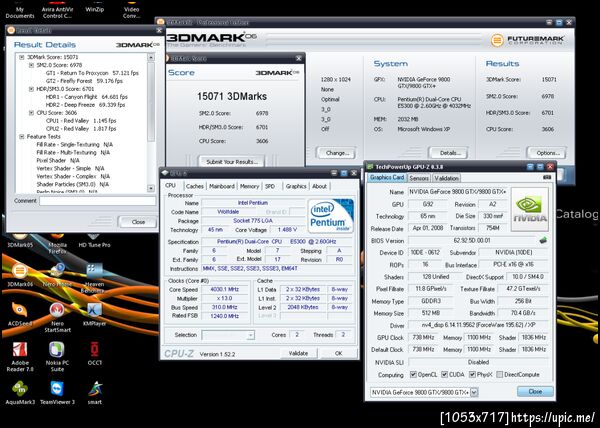The width and height of the screenshot is (600, 428).
Task: Open the Memory tab in CPU-Z
Action: pyautogui.click(x=249, y=186)
